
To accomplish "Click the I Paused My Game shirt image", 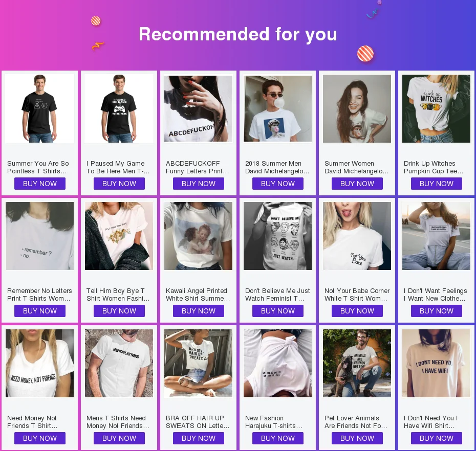I will [119, 108].
